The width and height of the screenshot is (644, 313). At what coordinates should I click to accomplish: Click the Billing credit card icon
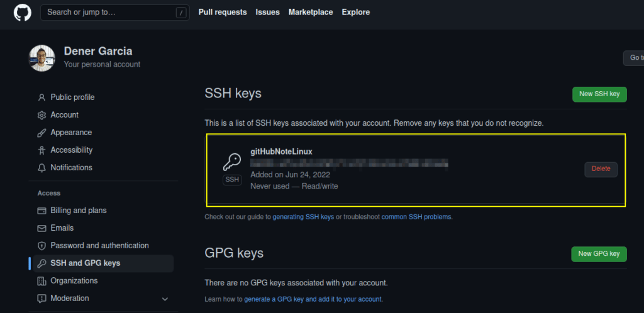pyautogui.click(x=42, y=211)
